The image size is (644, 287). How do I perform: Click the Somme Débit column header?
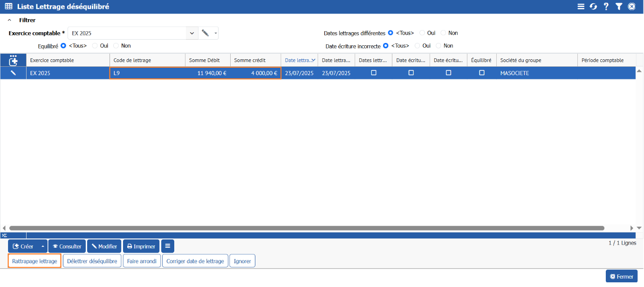[207, 60]
